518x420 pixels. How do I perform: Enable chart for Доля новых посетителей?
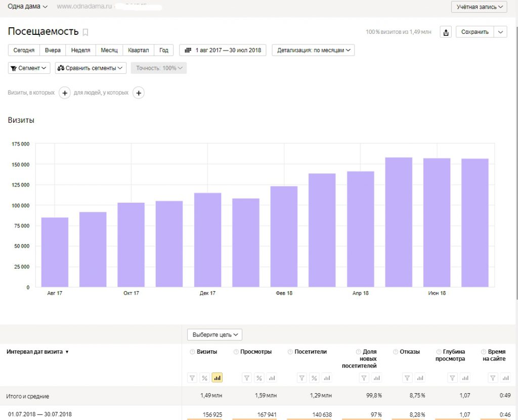pyautogui.click(x=376, y=378)
